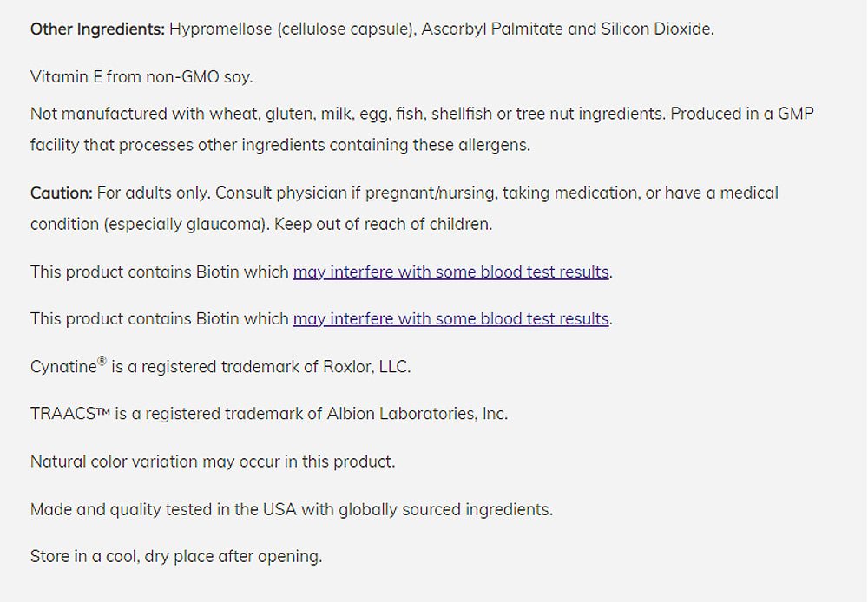Screen dimensions: 868x602
Task: Click the 'Made and quality tested in the USA' line
Action: coord(291,509)
